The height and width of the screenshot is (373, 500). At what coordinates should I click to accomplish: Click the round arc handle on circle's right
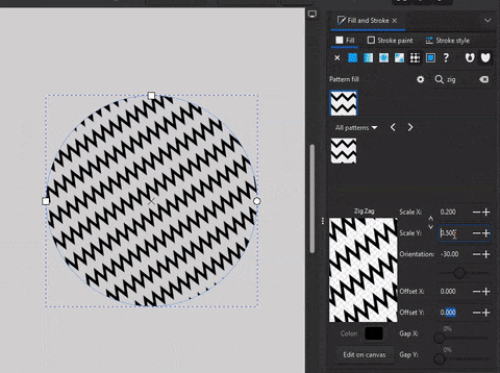pos(256,201)
